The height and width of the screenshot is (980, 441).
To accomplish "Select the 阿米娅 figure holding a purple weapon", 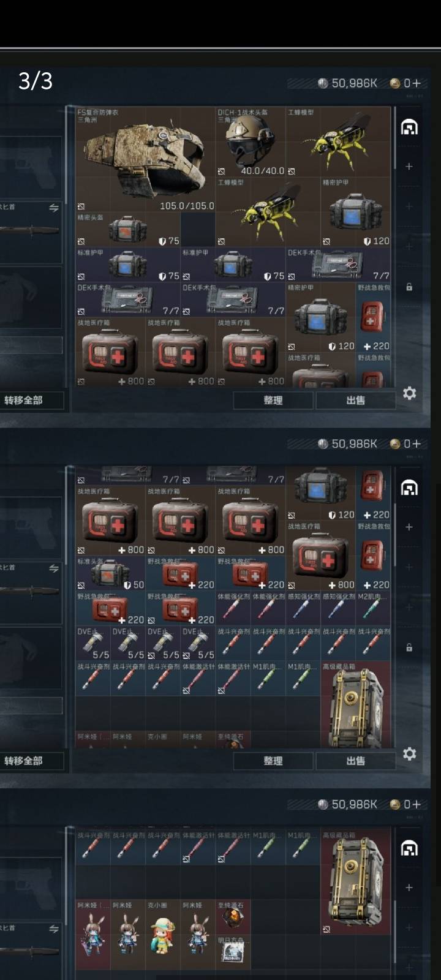I will (x=92, y=934).
